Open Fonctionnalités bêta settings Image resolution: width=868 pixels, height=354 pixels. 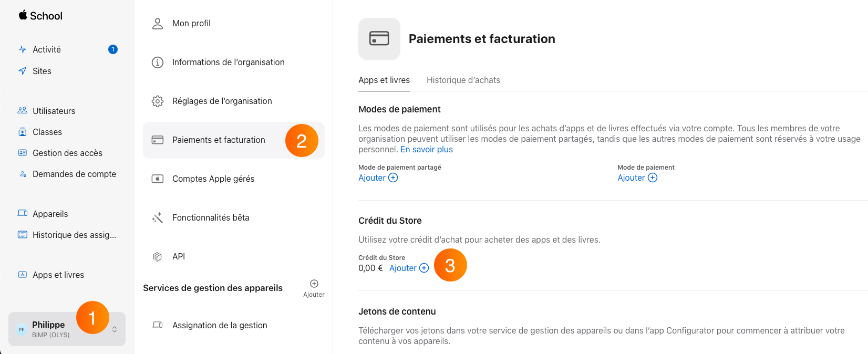click(x=234, y=217)
